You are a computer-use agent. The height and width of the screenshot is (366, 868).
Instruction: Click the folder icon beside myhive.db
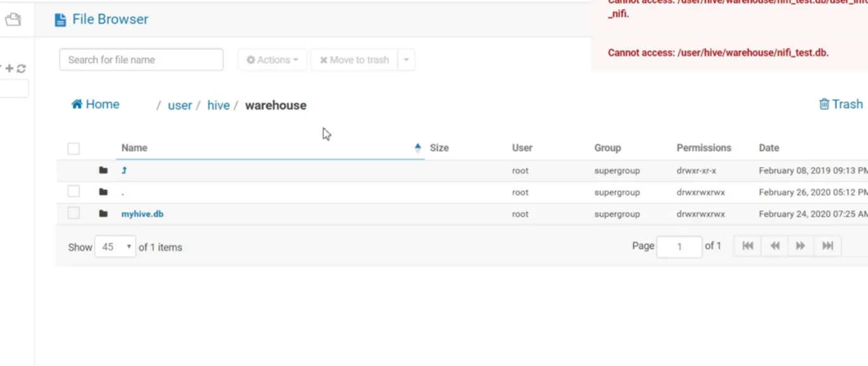point(103,213)
